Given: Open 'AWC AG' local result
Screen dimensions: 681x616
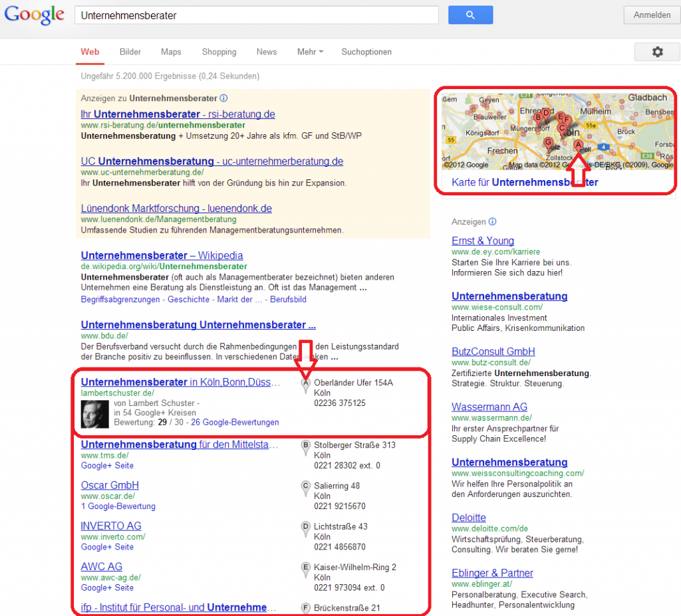Looking at the screenshot, I should (102, 567).
